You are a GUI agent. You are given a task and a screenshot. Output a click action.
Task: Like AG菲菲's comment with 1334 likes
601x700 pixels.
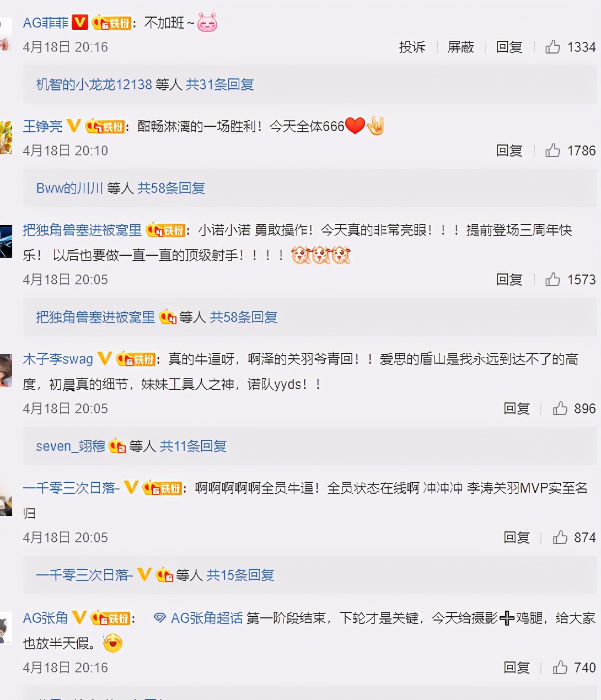[x=552, y=47]
